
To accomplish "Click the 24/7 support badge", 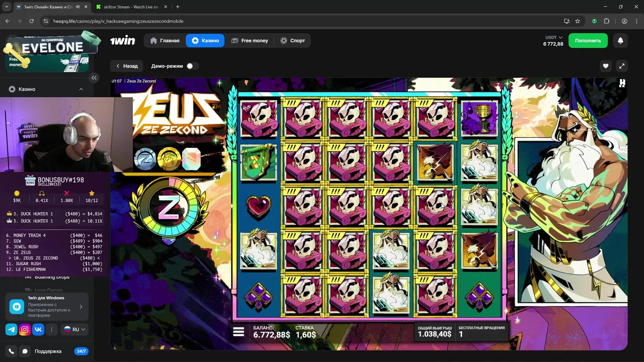I will pos(80,351).
